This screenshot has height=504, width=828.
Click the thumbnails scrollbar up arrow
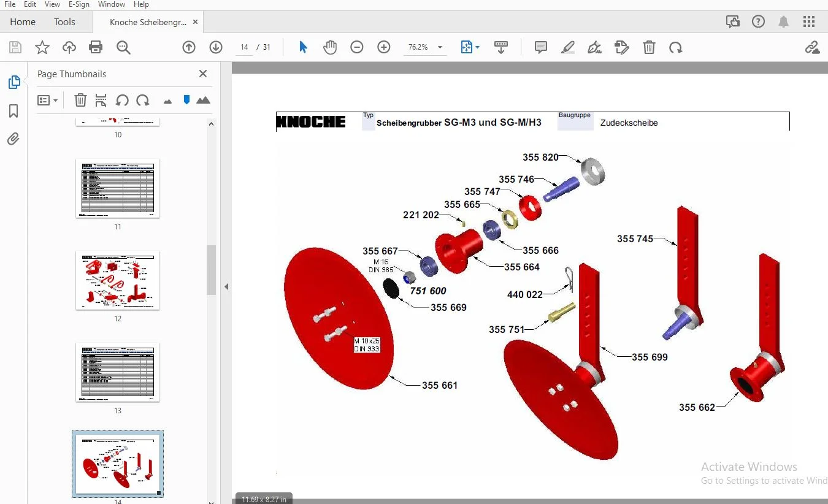[211, 124]
